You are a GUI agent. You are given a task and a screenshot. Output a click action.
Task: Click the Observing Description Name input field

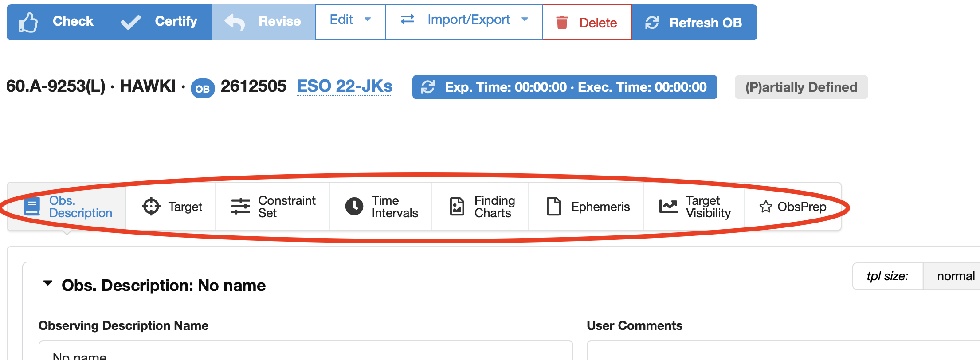click(306, 352)
